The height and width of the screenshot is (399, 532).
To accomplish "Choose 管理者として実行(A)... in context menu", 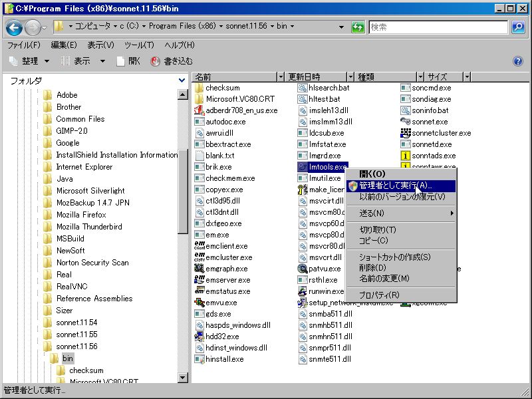I will [x=401, y=186].
